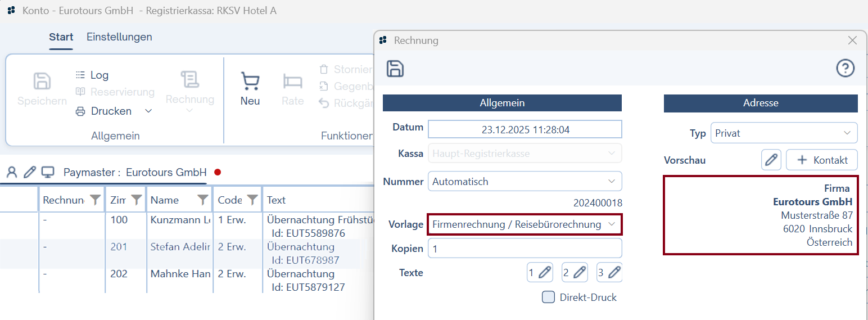The width and height of the screenshot is (868, 320).
Task: Click the Rate bed icon
Action: pos(292,82)
